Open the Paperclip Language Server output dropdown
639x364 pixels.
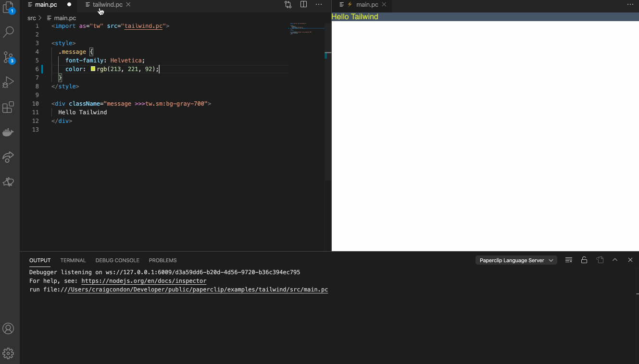click(x=516, y=260)
